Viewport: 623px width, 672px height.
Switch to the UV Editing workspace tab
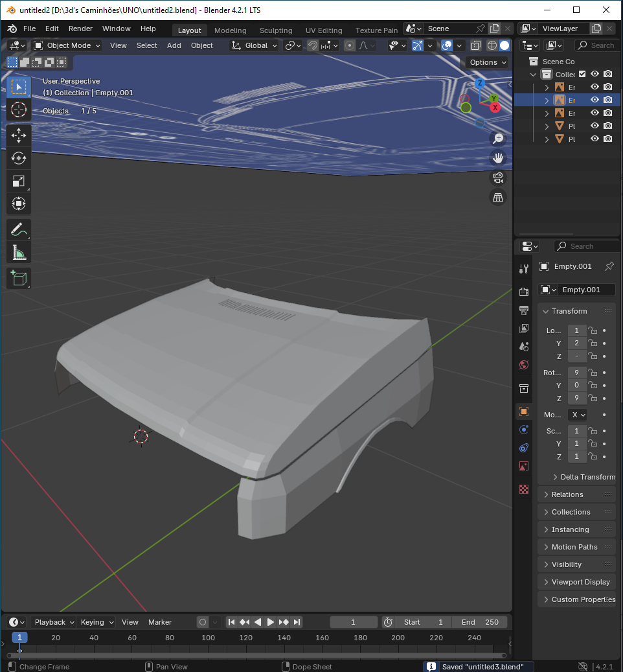pos(324,30)
